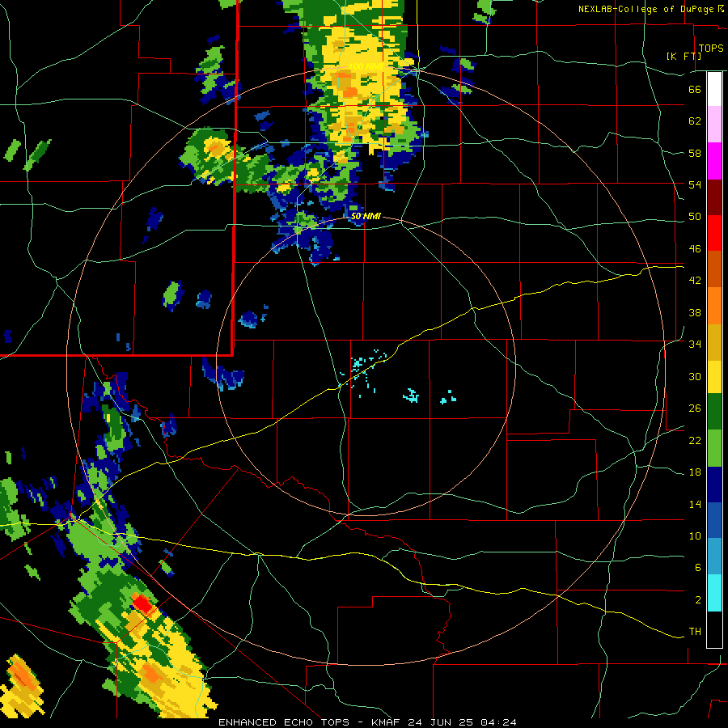Click the 100 NMI range ring label
The image size is (728, 728).
[365, 67]
